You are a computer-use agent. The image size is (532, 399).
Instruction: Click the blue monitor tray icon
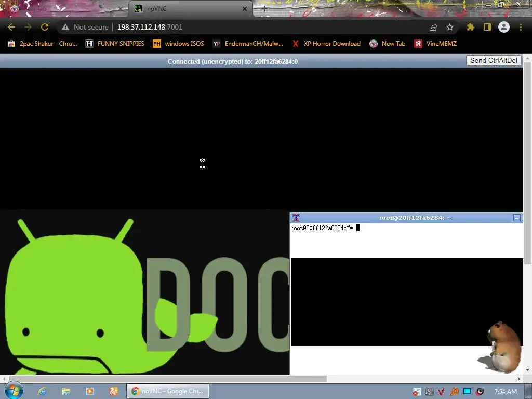click(x=467, y=392)
